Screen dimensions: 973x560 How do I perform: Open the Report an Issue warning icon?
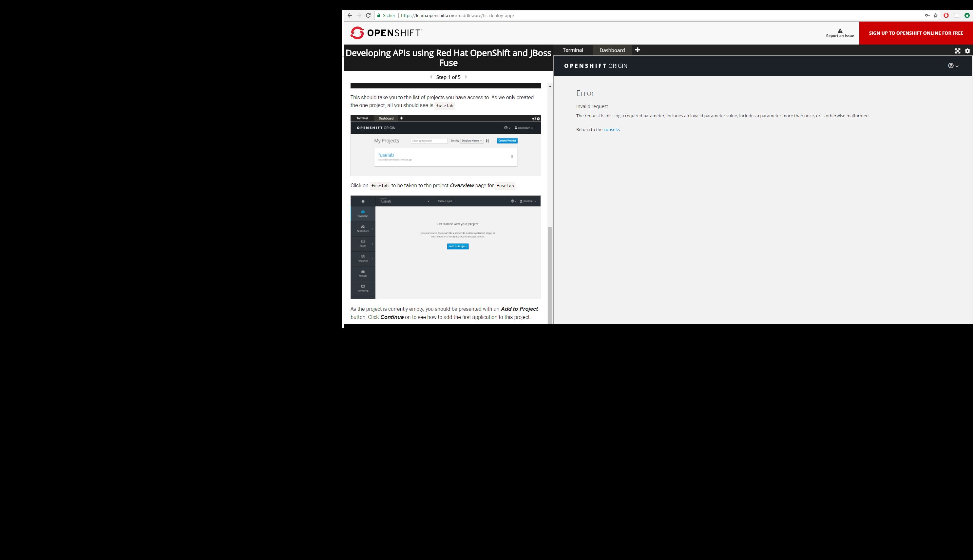[840, 30]
